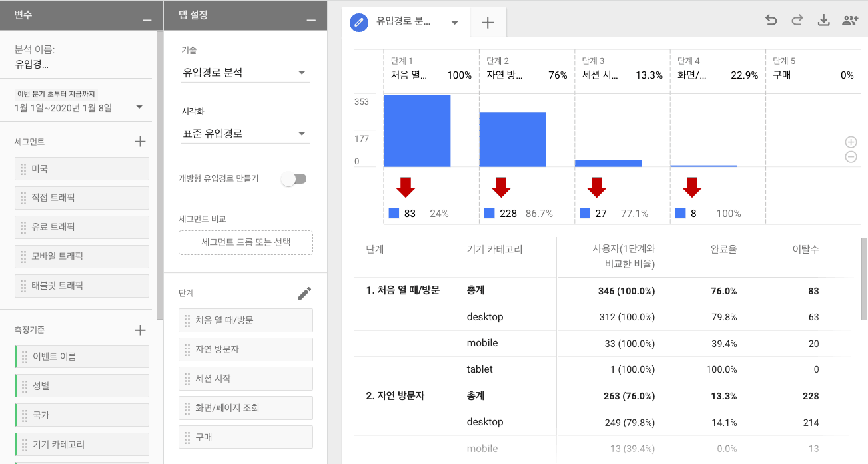Click the drag handle of 이벤트 이름 dimension

[25, 357]
